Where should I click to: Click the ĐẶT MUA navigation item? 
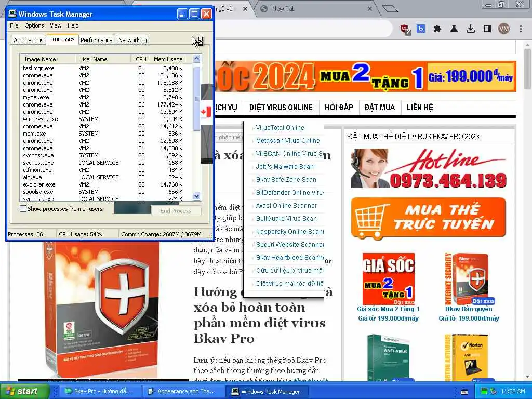click(380, 108)
